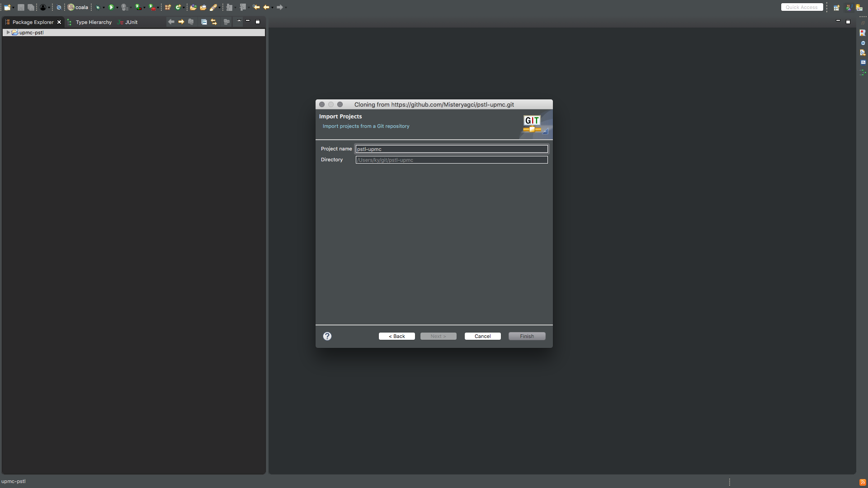The image size is (868, 488).
Task: Click the Last Edit Location icon
Action: click(256, 7)
